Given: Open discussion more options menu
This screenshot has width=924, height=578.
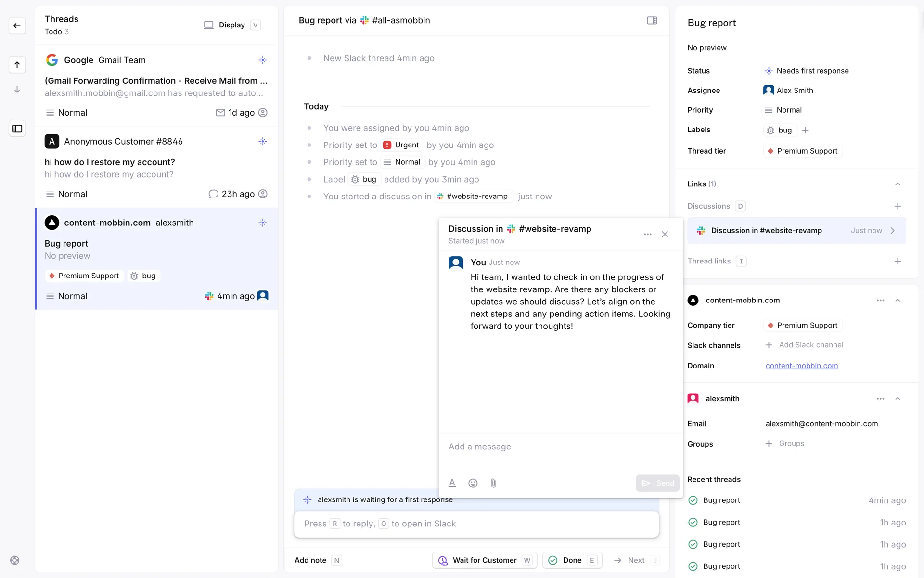Looking at the screenshot, I should pyautogui.click(x=647, y=235).
